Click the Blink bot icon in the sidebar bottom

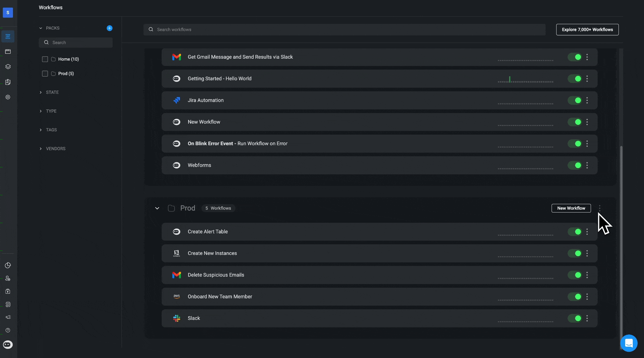click(8, 345)
